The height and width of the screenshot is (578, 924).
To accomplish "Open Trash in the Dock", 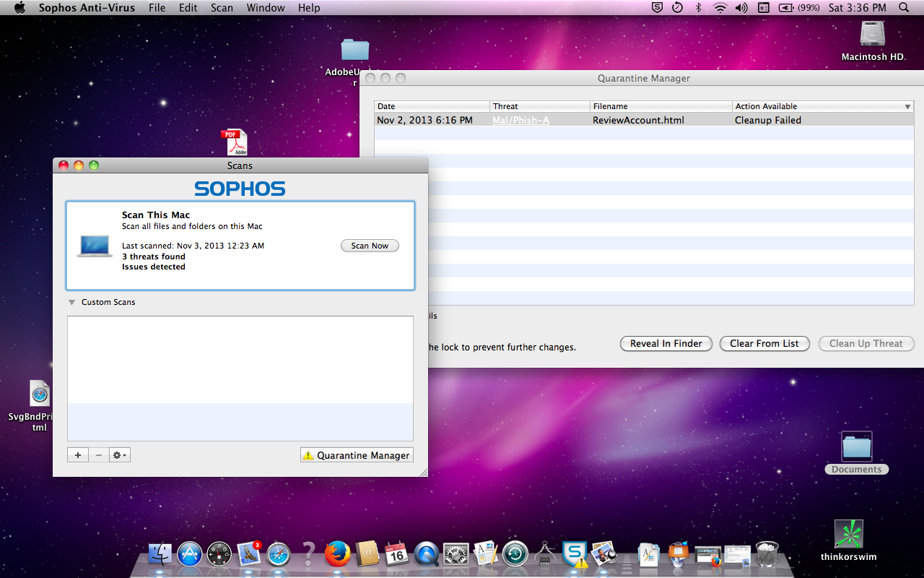I will tap(767, 554).
